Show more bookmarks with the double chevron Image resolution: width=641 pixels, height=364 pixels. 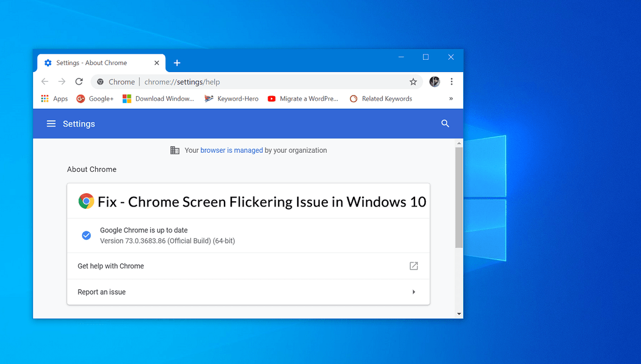(x=451, y=99)
